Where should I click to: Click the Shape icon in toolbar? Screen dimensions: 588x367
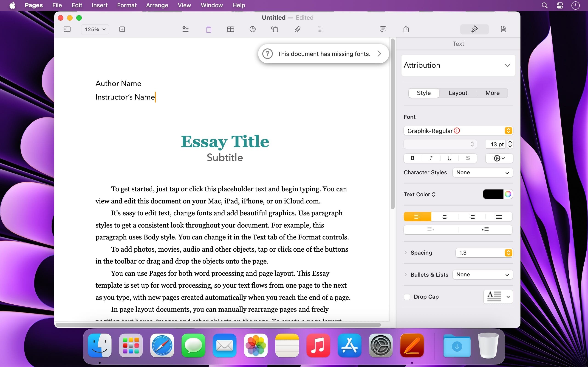pyautogui.click(x=274, y=29)
